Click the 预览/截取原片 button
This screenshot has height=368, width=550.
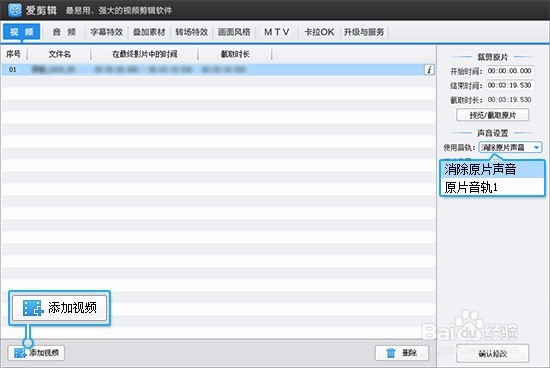[492, 115]
